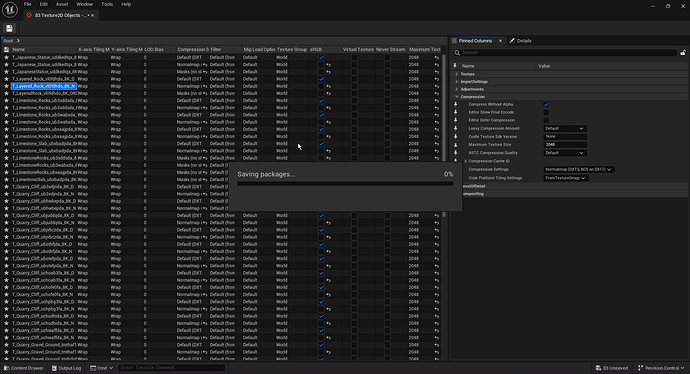690x374 pixels.
Task: Click the Unreal Engine logo icon
Action: pos(10,9)
